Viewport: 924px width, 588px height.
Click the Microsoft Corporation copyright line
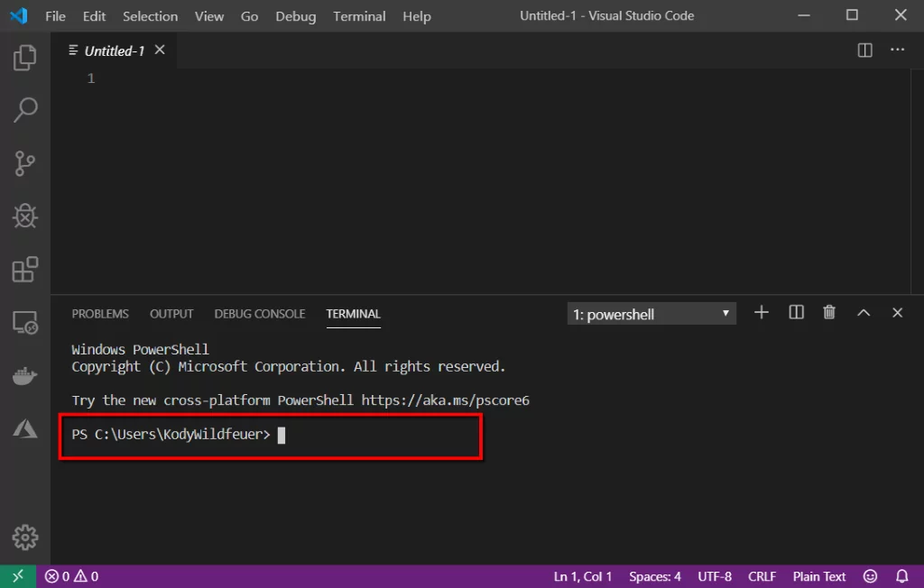289,367
